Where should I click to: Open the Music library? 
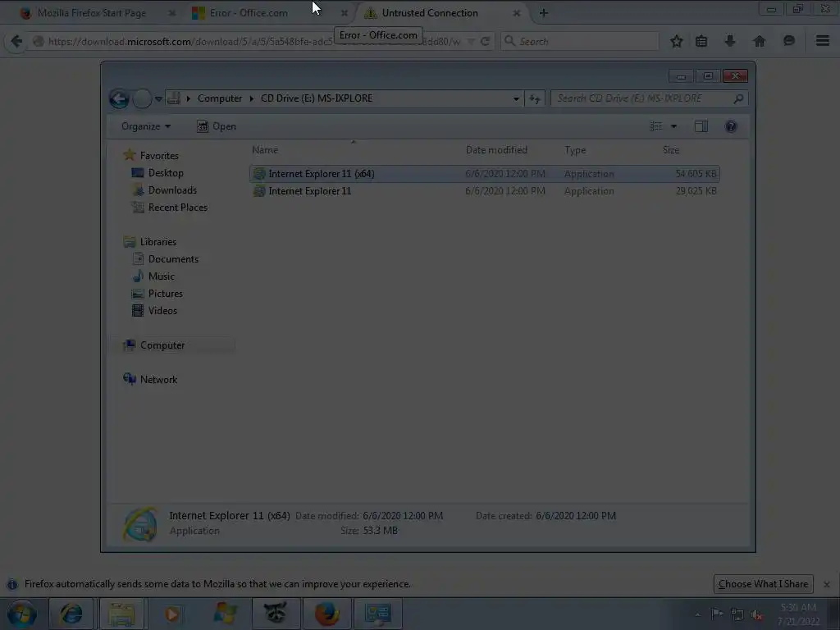click(161, 276)
